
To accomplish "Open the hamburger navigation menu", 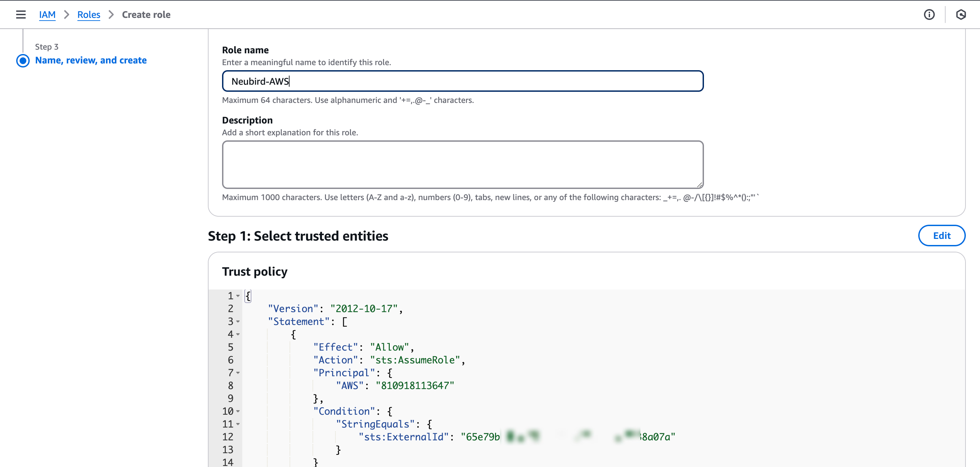I will pos(21,15).
